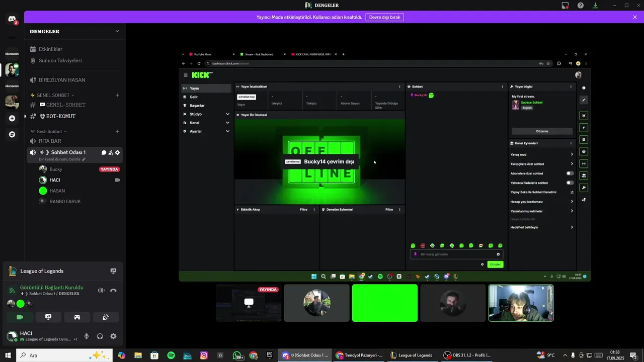Focus Bucky's YAYINDA stream thumbnail
The width and height of the screenshot is (644, 362).
[x=249, y=303]
